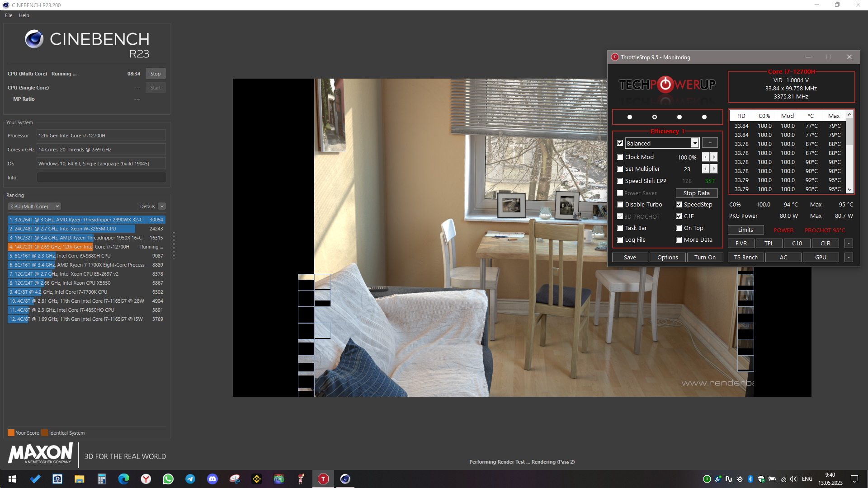868x488 pixels.
Task: Switch to the ThrottleStop taskbar icon
Action: point(323,479)
